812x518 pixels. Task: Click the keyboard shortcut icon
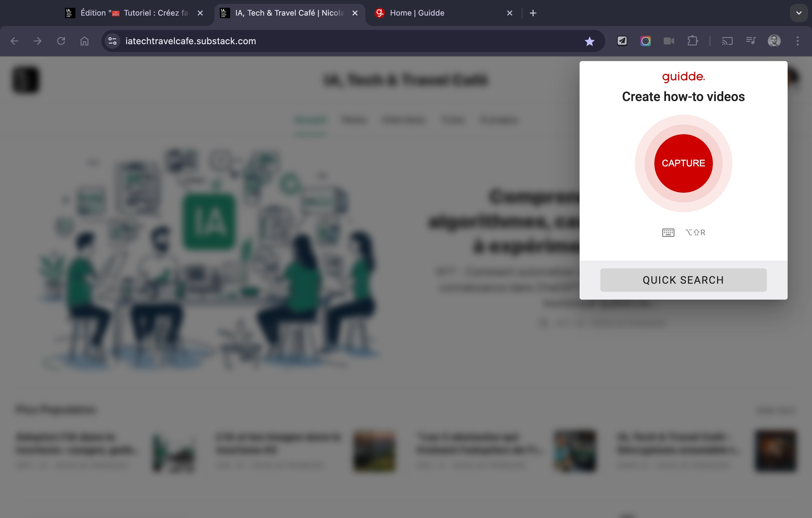click(668, 233)
